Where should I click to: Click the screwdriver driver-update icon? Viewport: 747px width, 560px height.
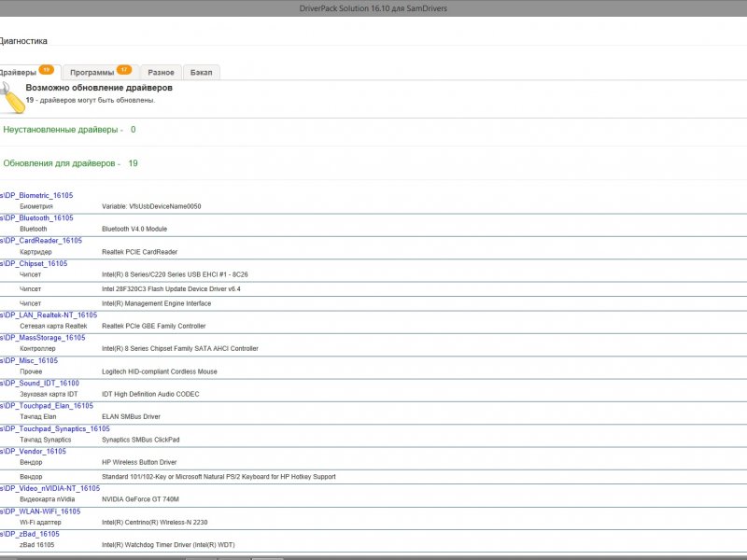coord(11,98)
